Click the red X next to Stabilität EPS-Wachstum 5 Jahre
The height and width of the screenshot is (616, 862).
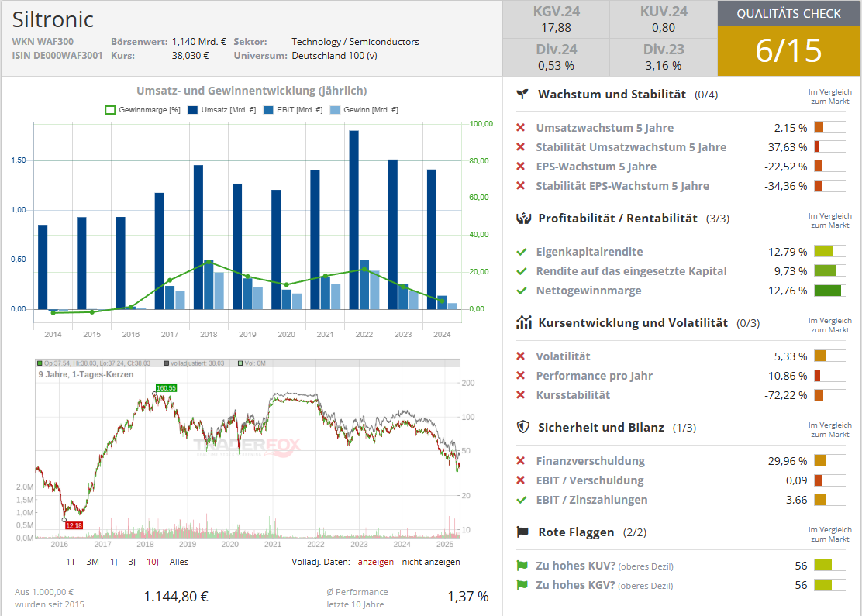pos(521,186)
